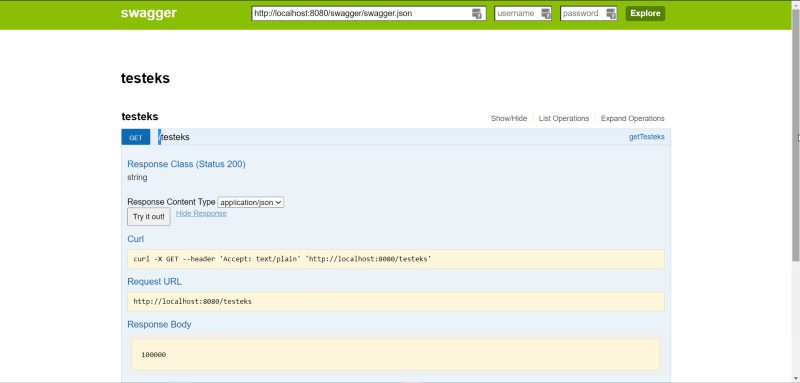
Task: Click the getTesteks operation link
Action: (x=646, y=137)
